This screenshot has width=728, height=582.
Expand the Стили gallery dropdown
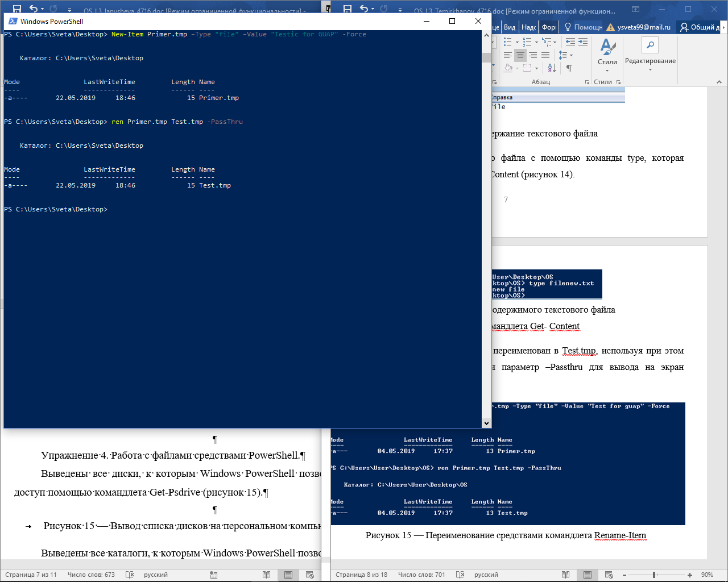coord(607,70)
